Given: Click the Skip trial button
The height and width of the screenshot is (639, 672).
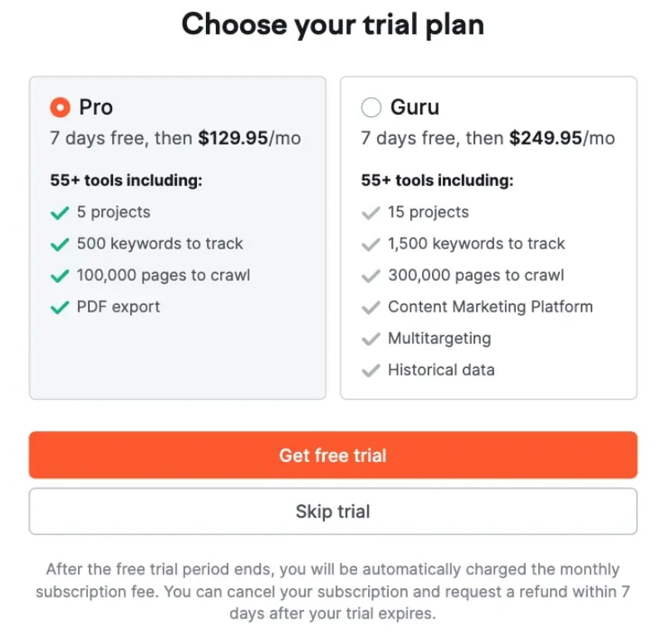Looking at the screenshot, I should (332, 513).
